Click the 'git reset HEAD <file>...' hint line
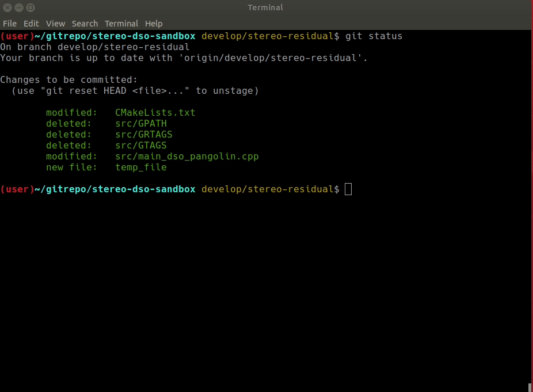Screen dimensions: 533x392 point(135,91)
